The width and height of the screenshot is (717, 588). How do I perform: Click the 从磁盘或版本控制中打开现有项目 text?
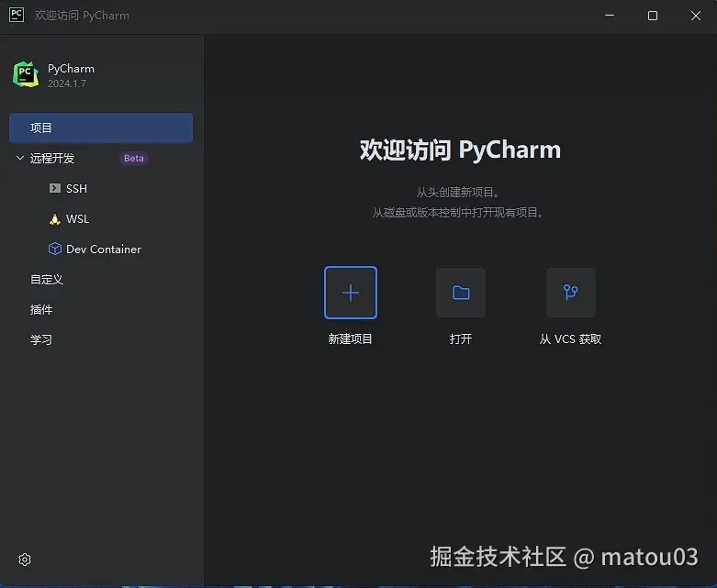(457, 213)
